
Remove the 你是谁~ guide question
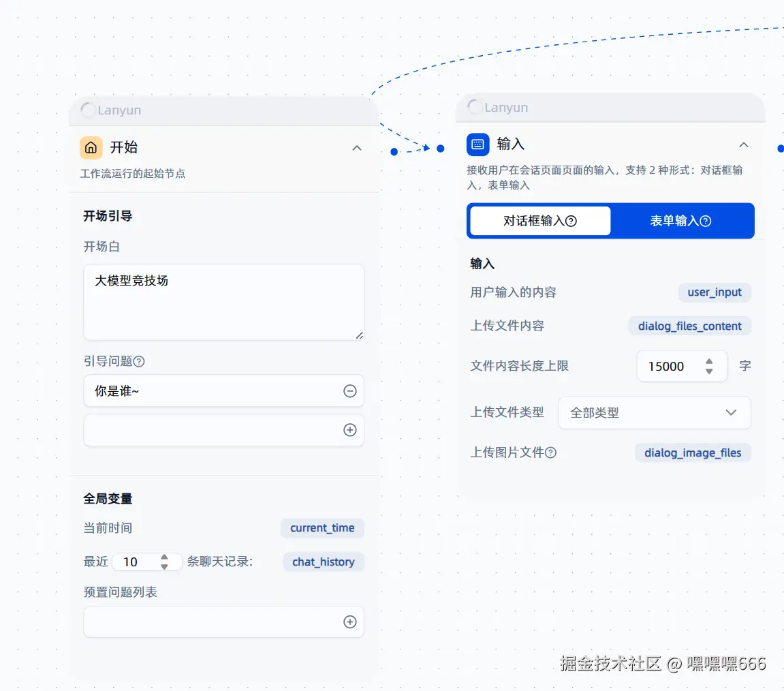tap(350, 390)
